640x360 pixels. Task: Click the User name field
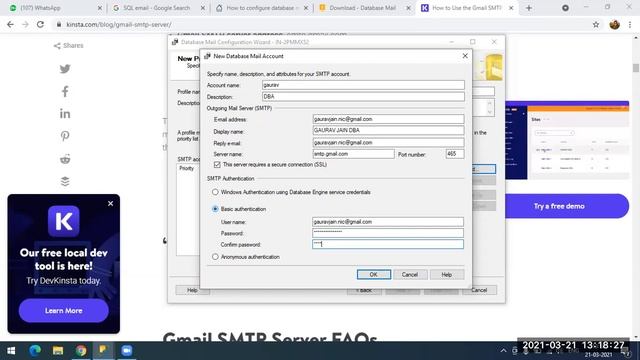click(x=388, y=222)
